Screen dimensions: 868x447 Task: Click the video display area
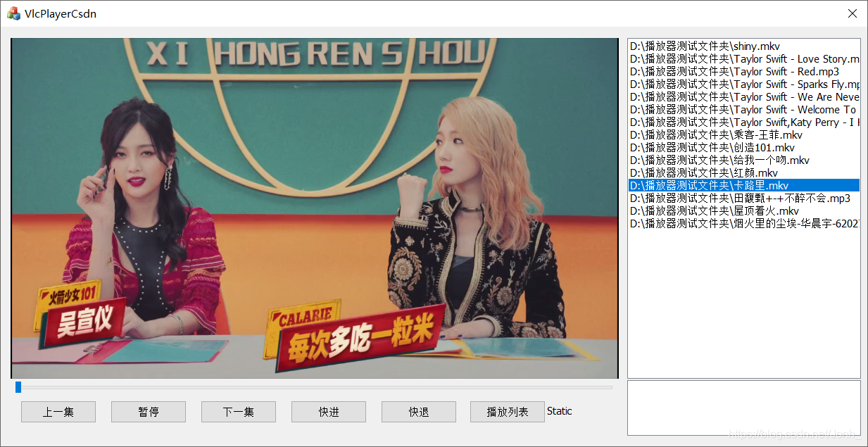pyautogui.click(x=315, y=208)
